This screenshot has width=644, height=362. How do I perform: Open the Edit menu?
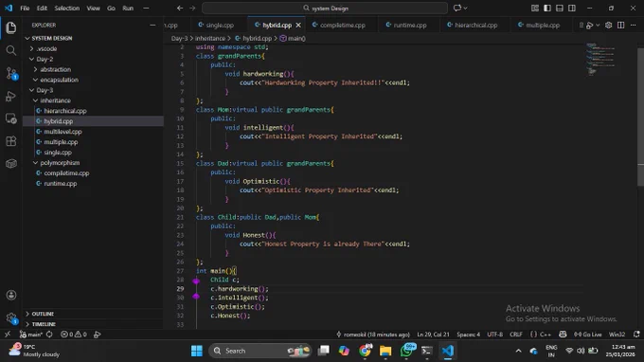pyautogui.click(x=42, y=8)
